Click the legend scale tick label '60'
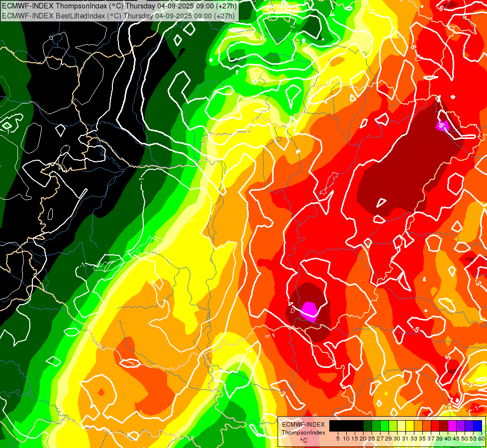The height and width of the screenshot is (448, 487). 481,439
